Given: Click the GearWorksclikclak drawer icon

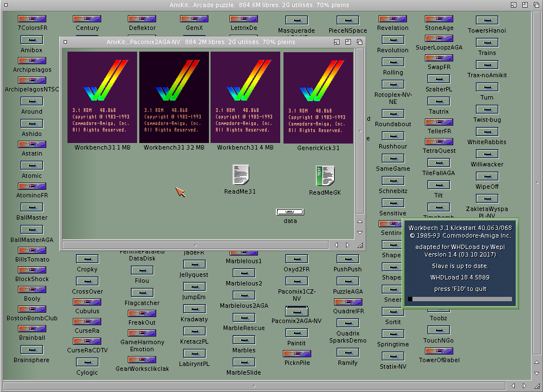Looking at the screenshot, I should click(x=142, y=359).
